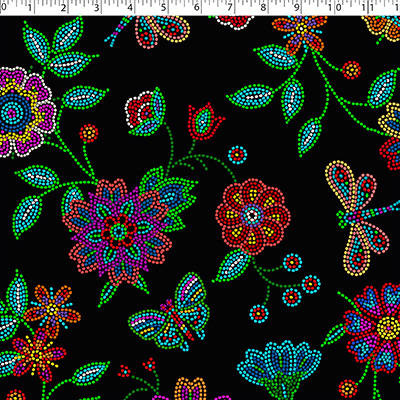
Task: Click the red tulip bud with turquoise center
Action: pyautogui.click(x=204, y=121)
